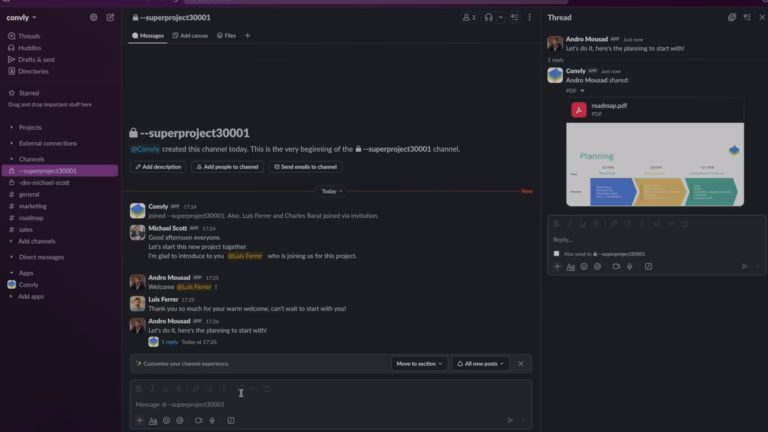Open Drafts & sent in the sidebar
Screen dimensions: 768x432
pos(36,59)
